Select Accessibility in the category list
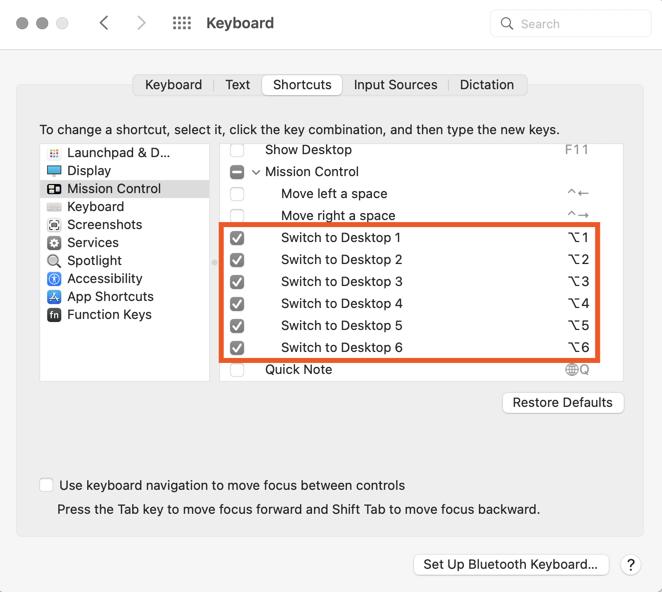The height and width of the screenshot is (592, 662). point(125,279)
